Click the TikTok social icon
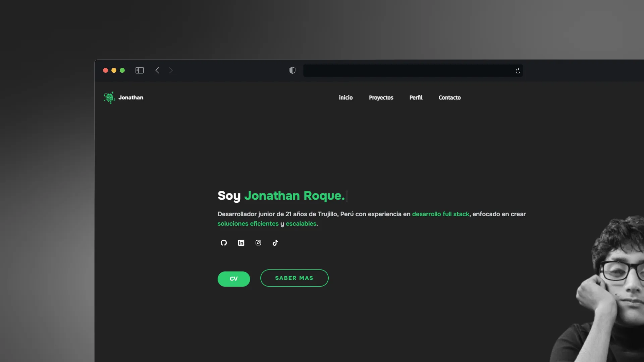644x362 pixels. pyautogui.click(x=275, y=243)
